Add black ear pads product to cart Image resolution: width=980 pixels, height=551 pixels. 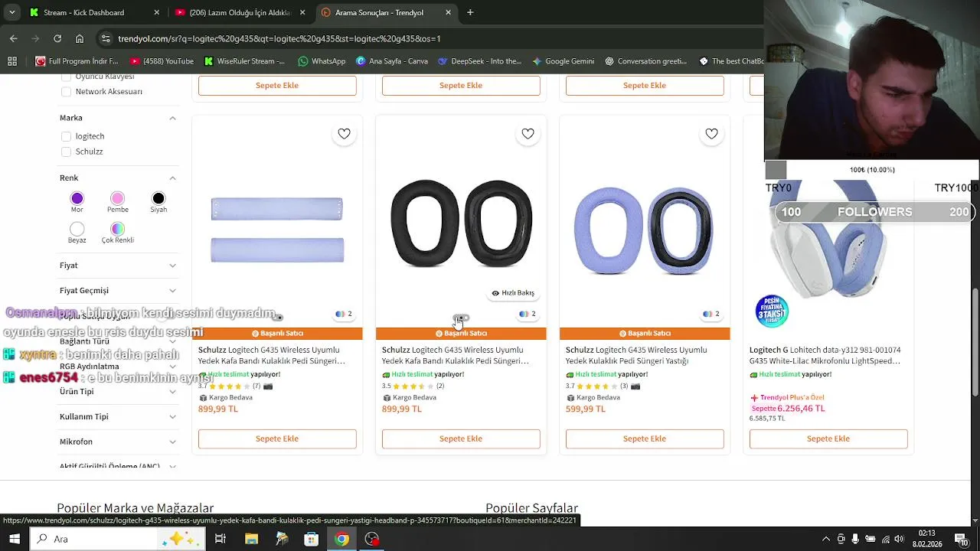(461, 439)
